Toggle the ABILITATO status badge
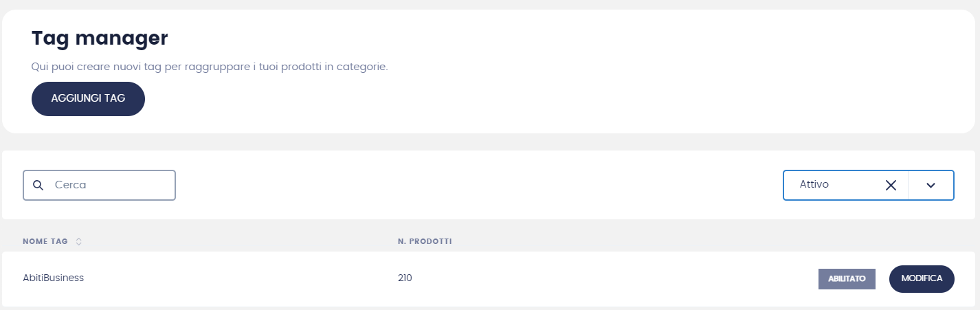 coord(847,278)
